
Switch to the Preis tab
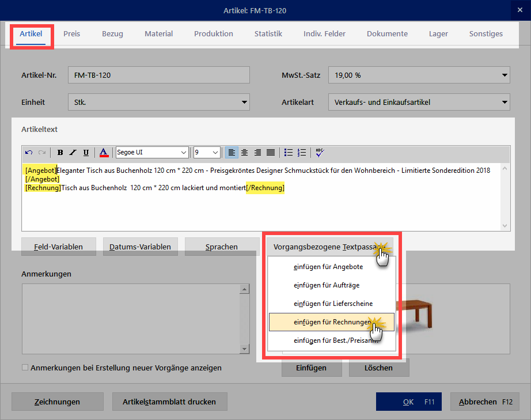pos(72,34)
